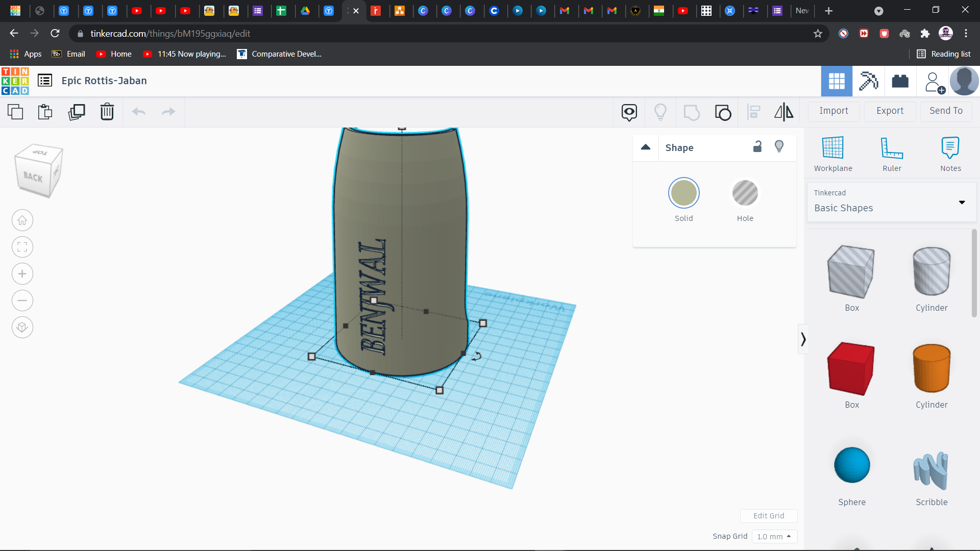Viewport: 980px width, 551px height.
Task: Switch to the Bricks view tab
Action: tap(900, 81)
